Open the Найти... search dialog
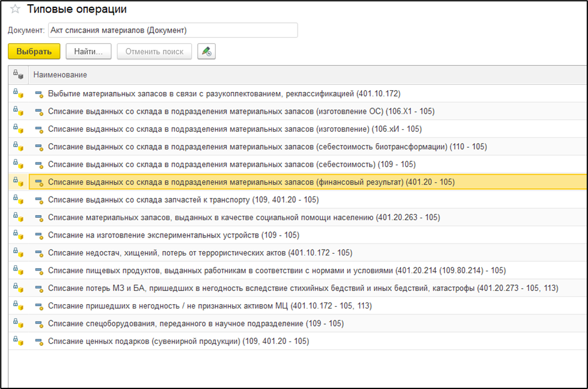This screenshot has width=588, height=389. (x=88, y=51)
